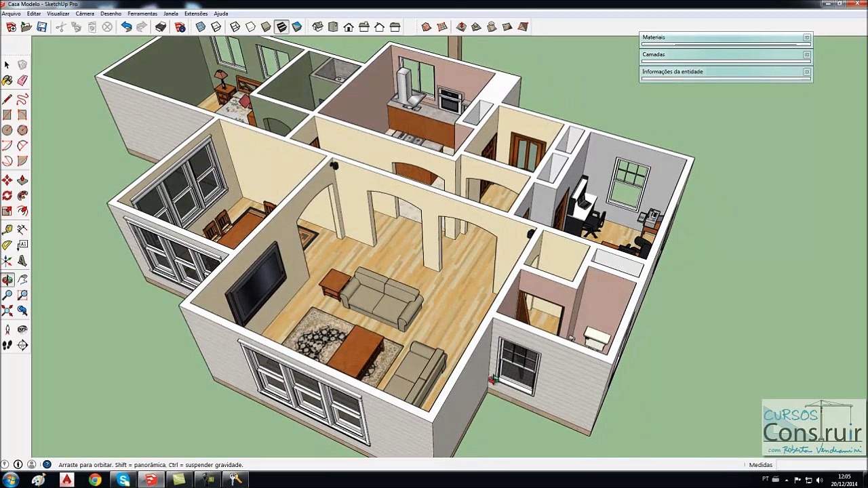Select the Line pencil tool
The width and height of the screenshot is (868, 488).
coord(7,100)
